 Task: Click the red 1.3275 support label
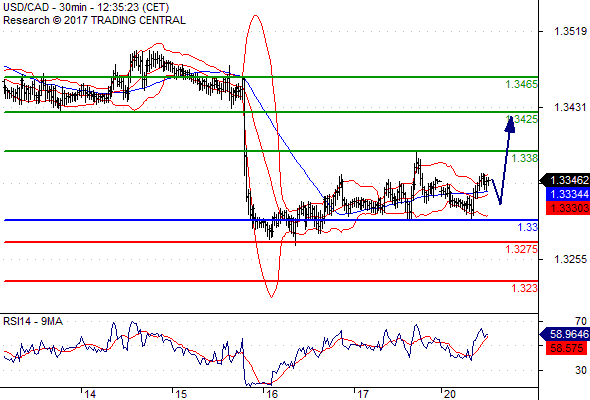[x=522, y=249]
